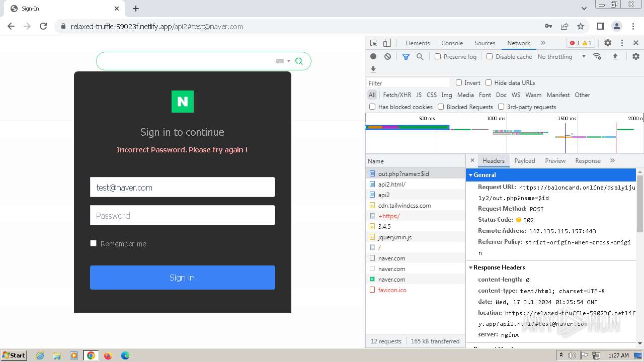644x362 pixels.
Task: Filter requests by JS
Action: point(419,95)
